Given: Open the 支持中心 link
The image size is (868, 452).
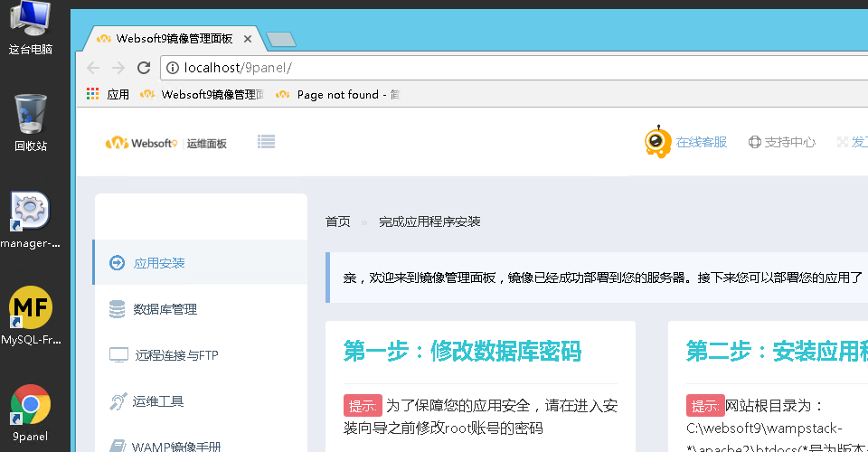Looking at the screenshot, I should (x=790, y=142).
